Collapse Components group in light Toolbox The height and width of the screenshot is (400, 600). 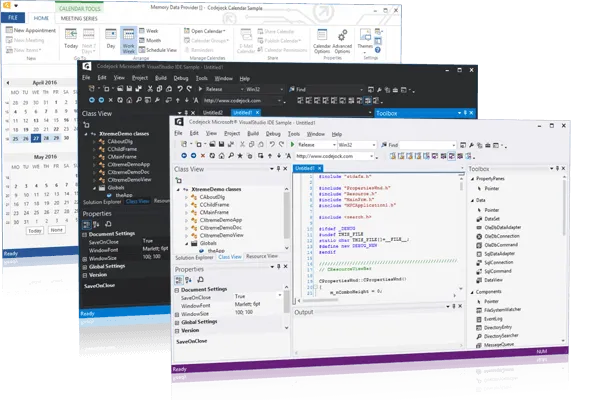472,292
